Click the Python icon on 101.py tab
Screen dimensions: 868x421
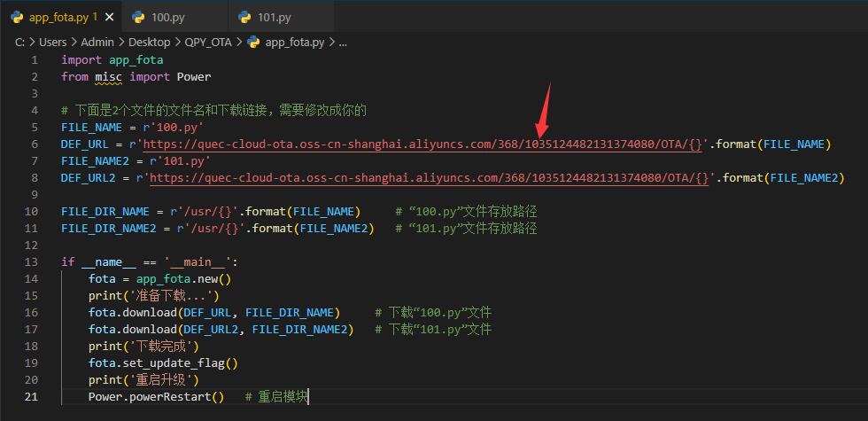(244, 17)
